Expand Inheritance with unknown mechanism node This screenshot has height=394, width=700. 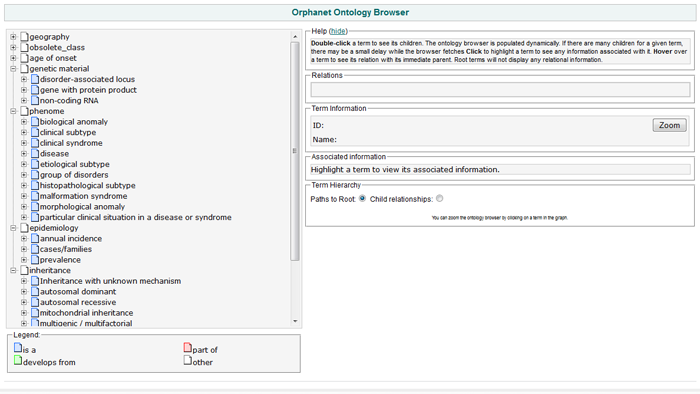[x=24, y=281]
